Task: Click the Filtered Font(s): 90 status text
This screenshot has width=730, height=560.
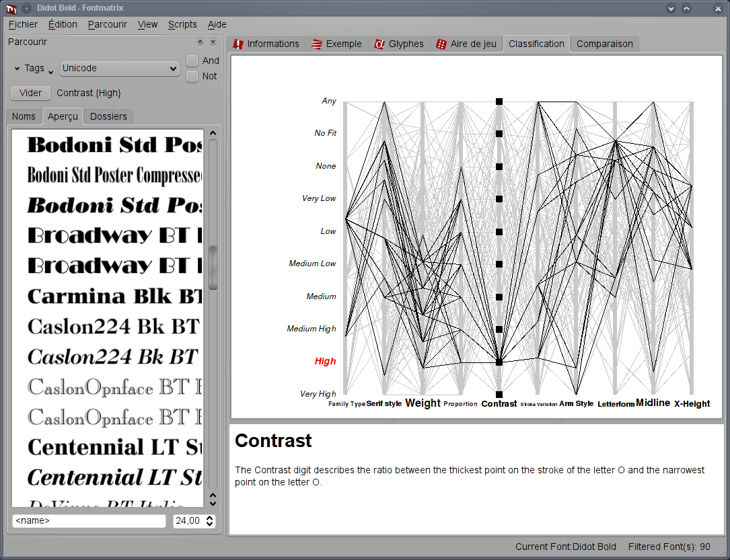Action: point(669,547)
